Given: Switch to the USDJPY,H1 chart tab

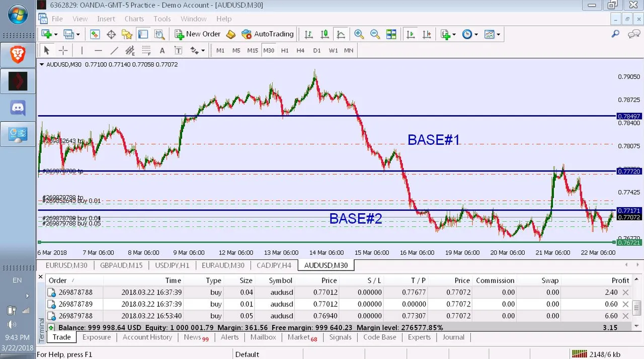Looking at the screenshot, I should [x=173, y=265].
